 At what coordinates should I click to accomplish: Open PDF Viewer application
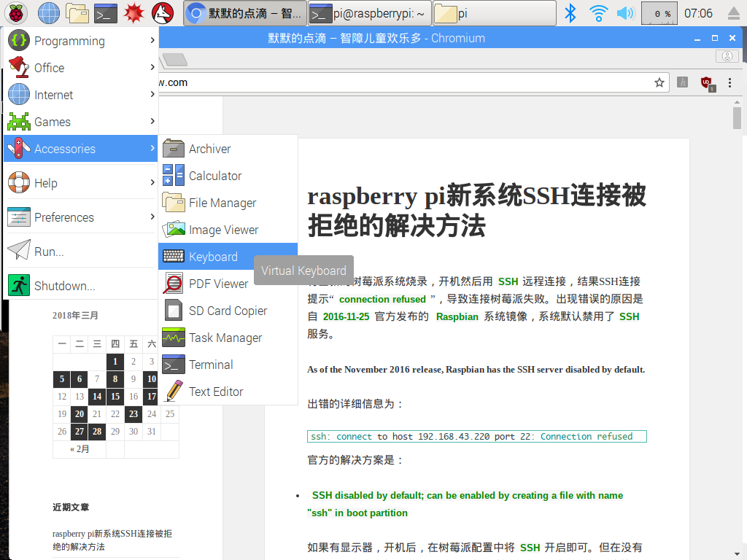click(218, 284)
